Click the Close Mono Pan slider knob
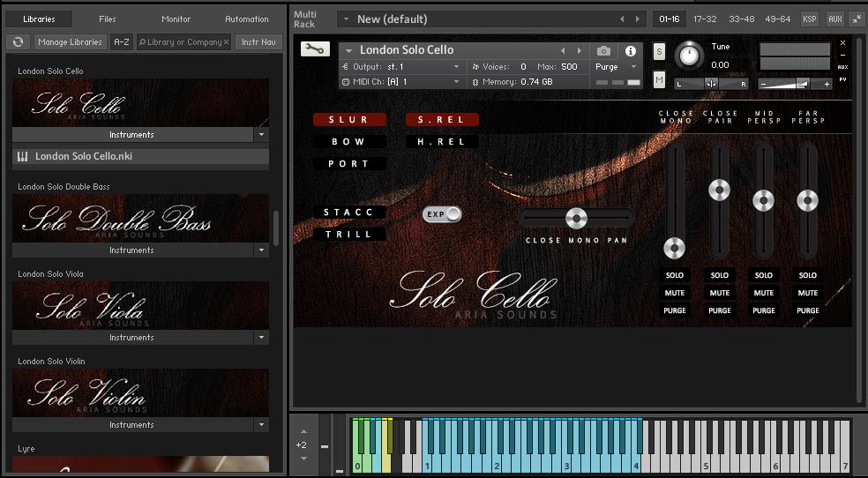This screenshot has width=868, height=478. pyautogui.click(x=576, y=218)
